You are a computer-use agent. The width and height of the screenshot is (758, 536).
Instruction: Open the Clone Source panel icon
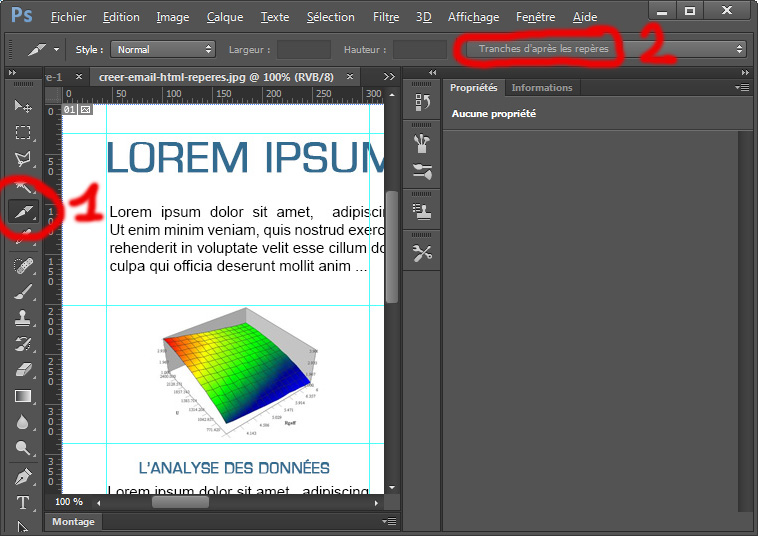pos(422,212)
